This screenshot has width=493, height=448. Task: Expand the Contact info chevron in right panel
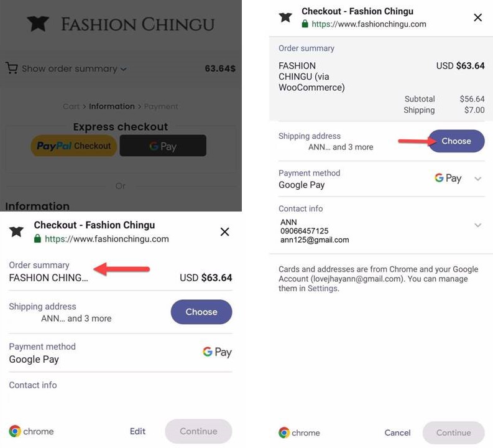(478, 225)
